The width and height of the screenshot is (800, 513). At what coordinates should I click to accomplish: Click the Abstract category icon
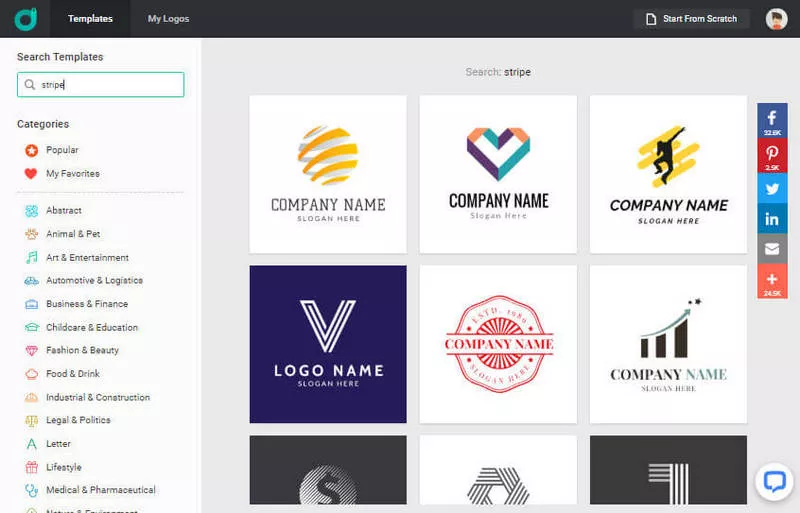click(x=32, y=210)
